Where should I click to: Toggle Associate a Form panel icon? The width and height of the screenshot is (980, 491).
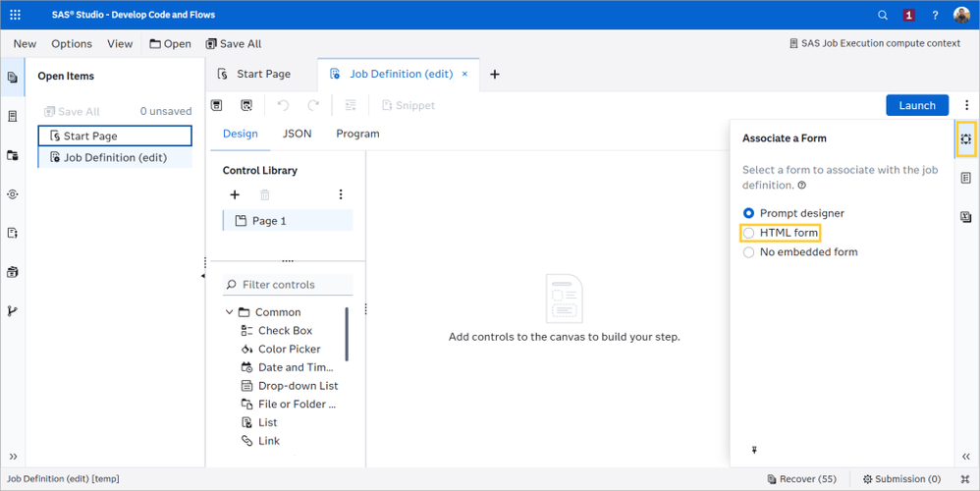(966, 138)
